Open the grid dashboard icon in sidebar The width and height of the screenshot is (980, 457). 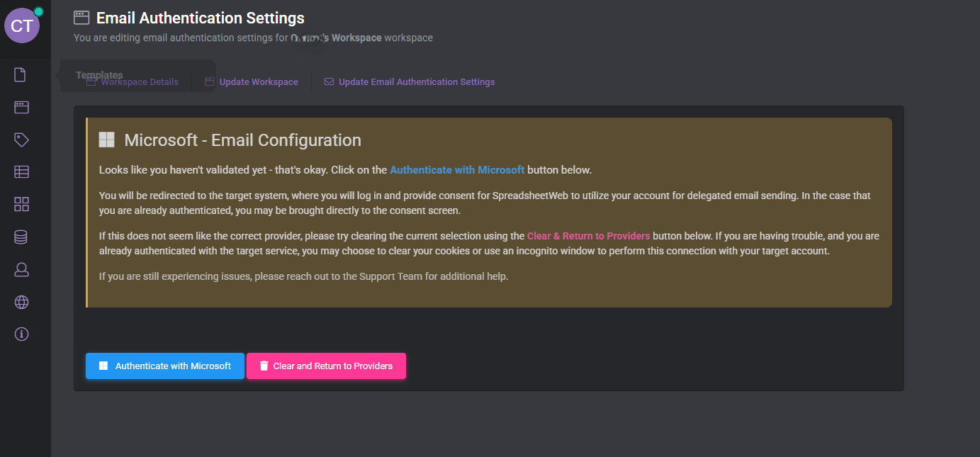point(21,204)
